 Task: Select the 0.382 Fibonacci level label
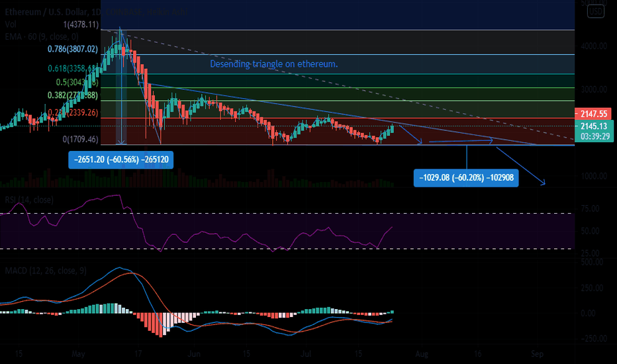coord(73,95)
